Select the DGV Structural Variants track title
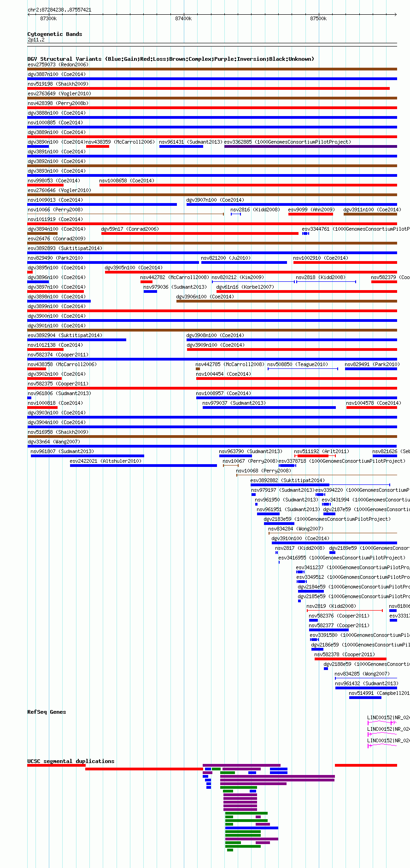 coord(170,59)
